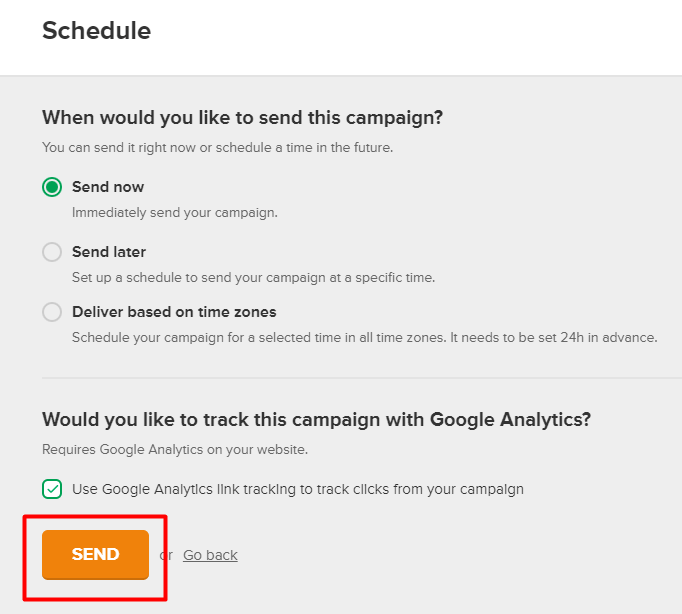Image resolution: width=682 pixels, height=614 pixels.
Task: Uncheck the Google Analytics link tracking checkbox
Action: click(x=52, y=489)
